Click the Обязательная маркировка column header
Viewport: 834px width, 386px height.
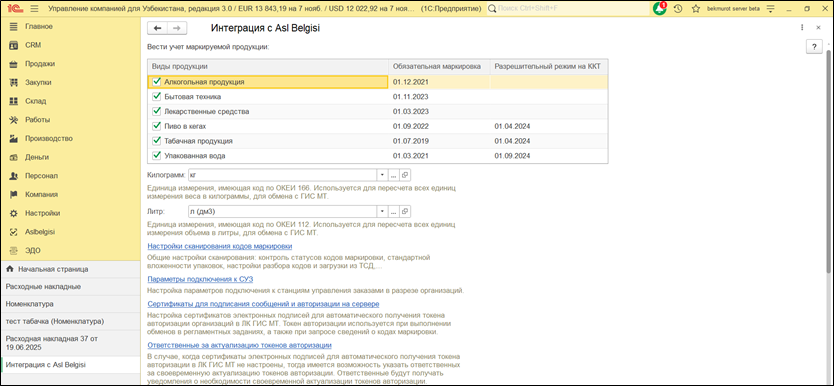(440, 66)
